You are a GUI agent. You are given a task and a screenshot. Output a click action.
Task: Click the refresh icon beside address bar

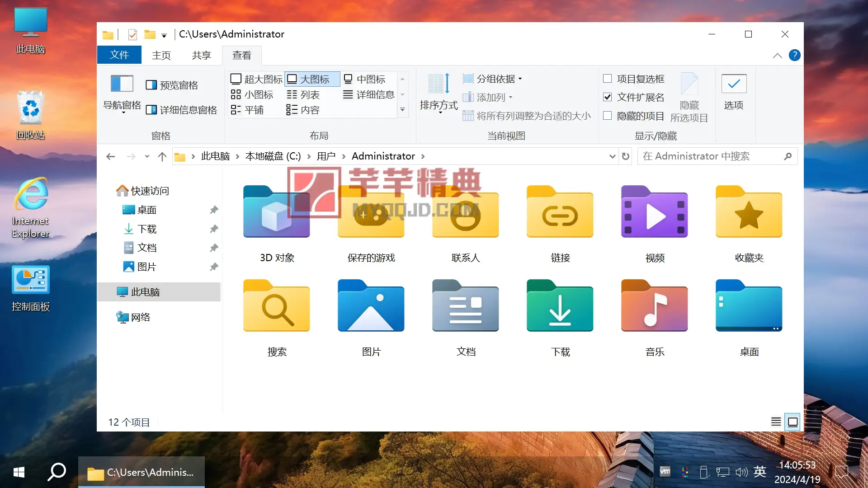point(626,156)
